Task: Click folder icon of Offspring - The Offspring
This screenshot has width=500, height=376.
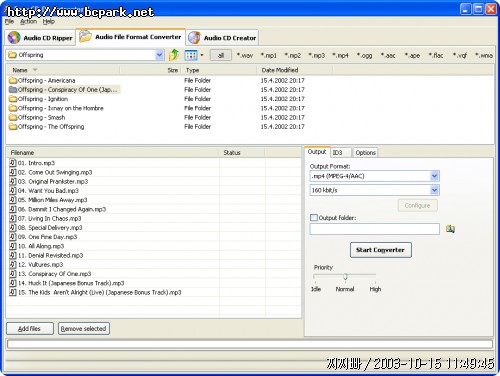Action: [x=13, y=127]
